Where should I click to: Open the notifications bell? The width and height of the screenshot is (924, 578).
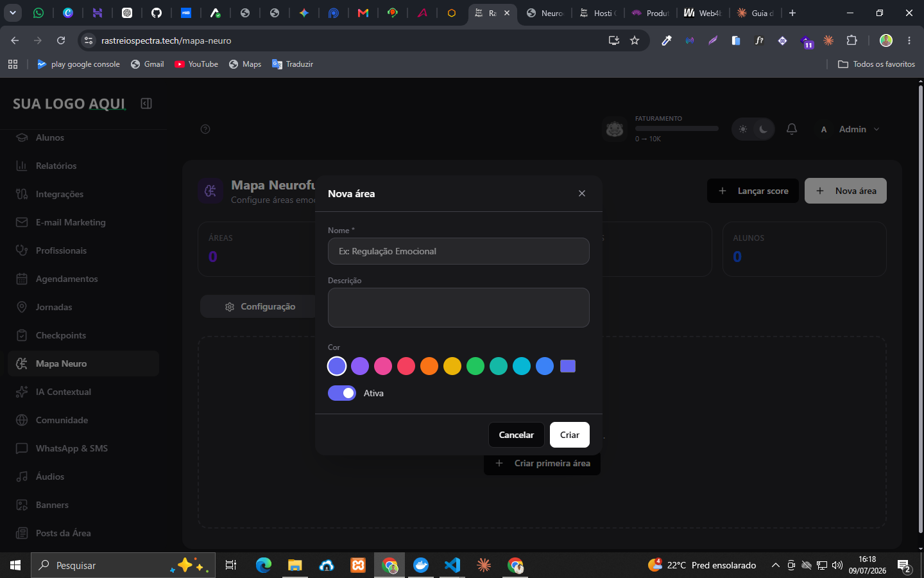792,129
